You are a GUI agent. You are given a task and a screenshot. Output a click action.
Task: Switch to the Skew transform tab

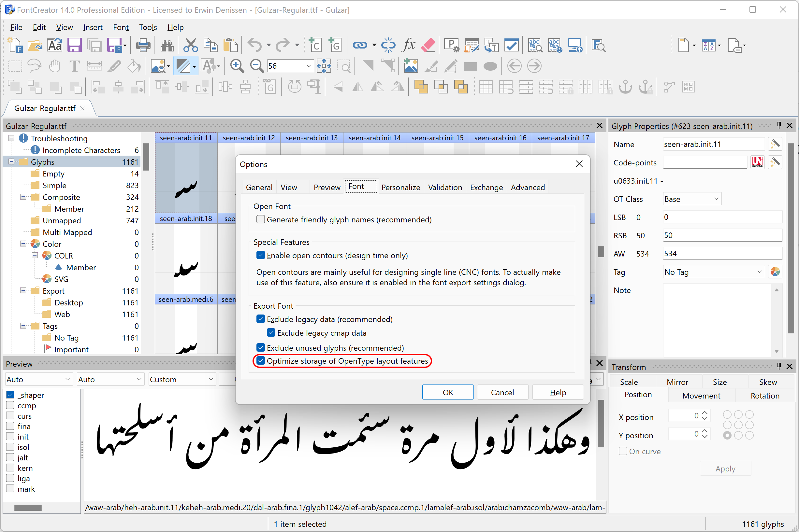pos(767,382)
